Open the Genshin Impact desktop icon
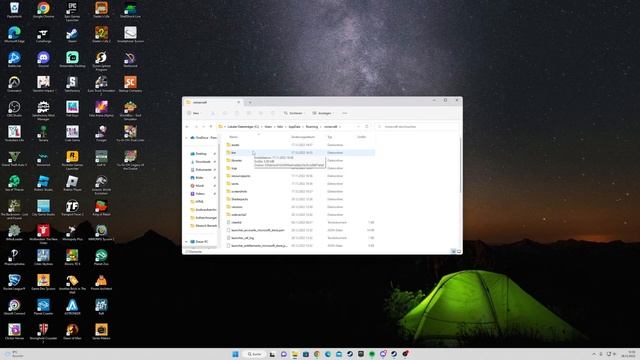This screenshot has width=640, height=360. pos(43,84)
